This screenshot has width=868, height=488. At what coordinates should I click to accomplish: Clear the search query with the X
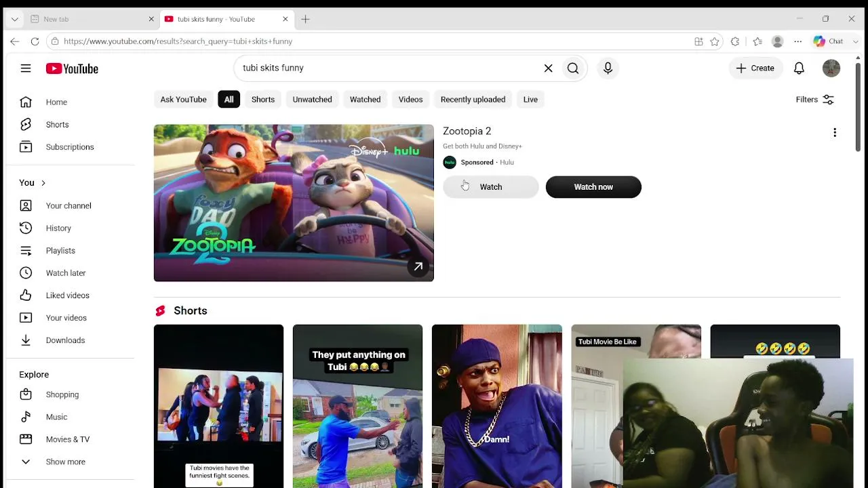[x=548, y=68]
